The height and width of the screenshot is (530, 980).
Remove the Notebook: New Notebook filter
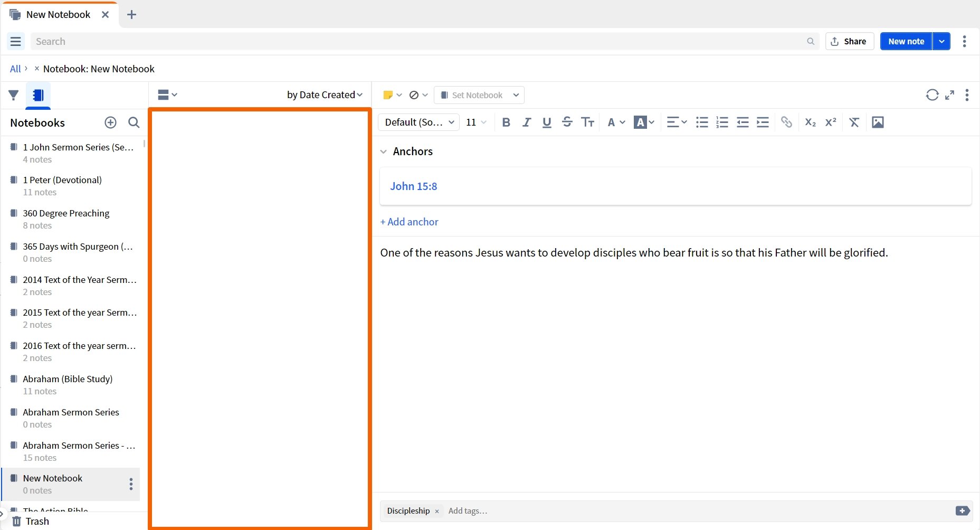click(x=36, y=68)
